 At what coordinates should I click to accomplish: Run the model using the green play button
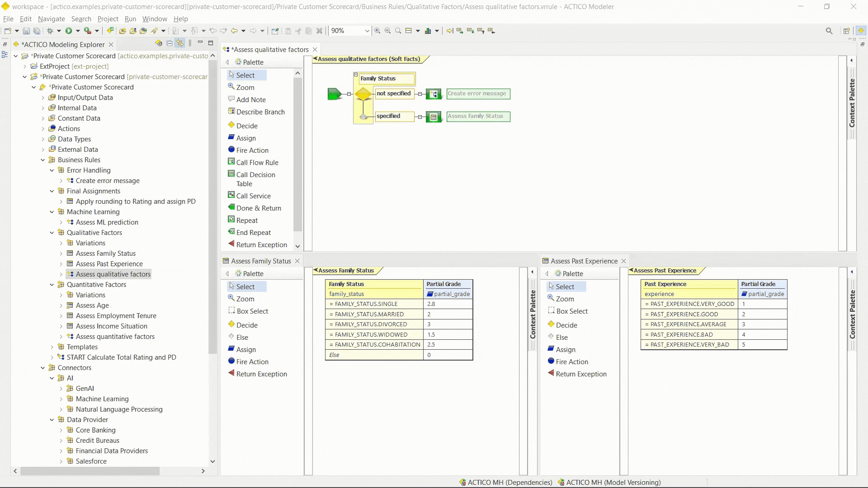click(x=70, y=31)
